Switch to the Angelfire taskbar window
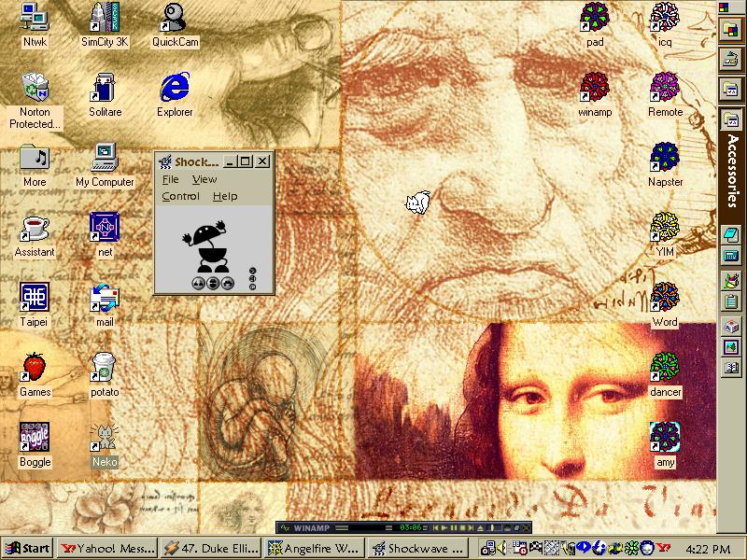 (x=315, y=548)
